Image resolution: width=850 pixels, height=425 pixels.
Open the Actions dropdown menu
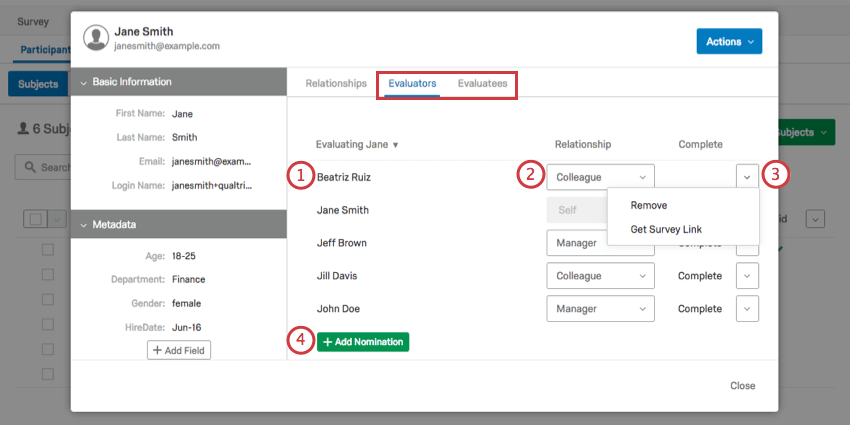click(x=729, y=41)
